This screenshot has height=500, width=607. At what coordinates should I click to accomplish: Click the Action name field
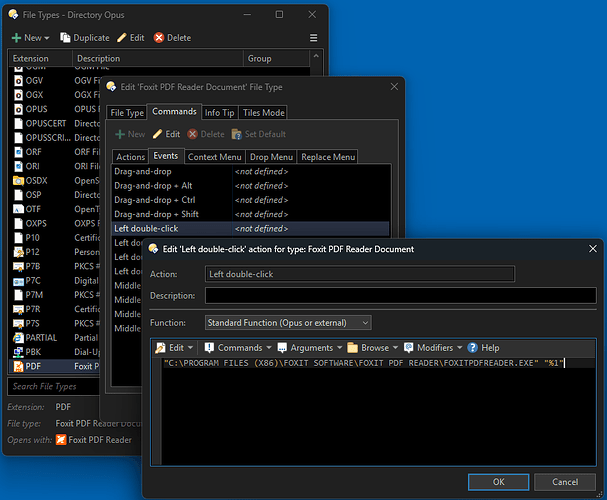click(360, 274)
